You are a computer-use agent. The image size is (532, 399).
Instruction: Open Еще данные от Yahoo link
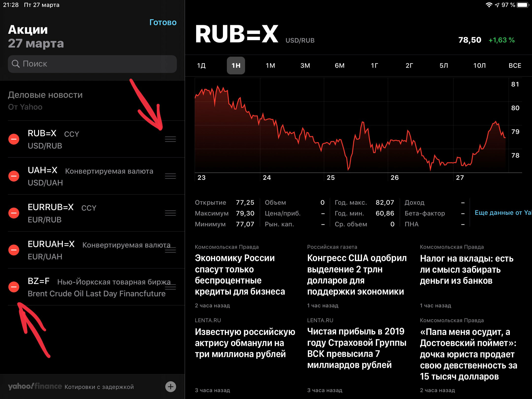(503, 213)
